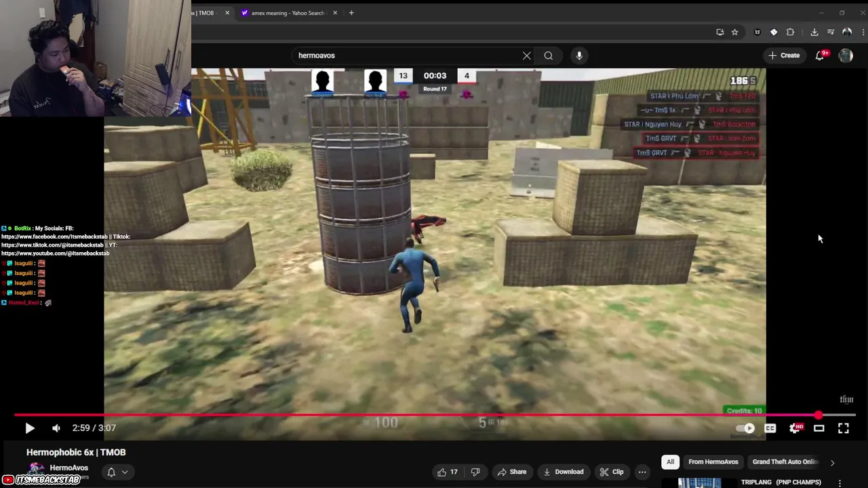The height and width of the screenshot is (488, 868).
Task: Click the 2:59 / 3:07 time display
Action: click(x=94, y=428)
